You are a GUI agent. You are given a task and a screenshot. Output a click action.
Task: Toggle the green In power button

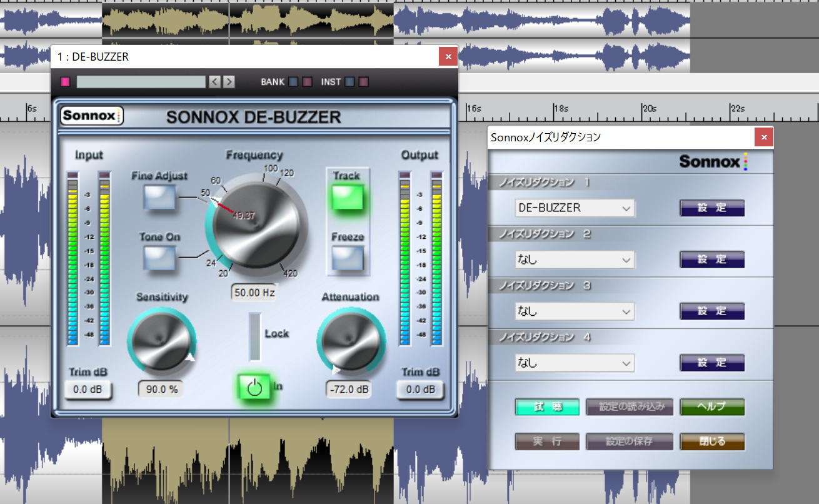[x=254, y=387]
